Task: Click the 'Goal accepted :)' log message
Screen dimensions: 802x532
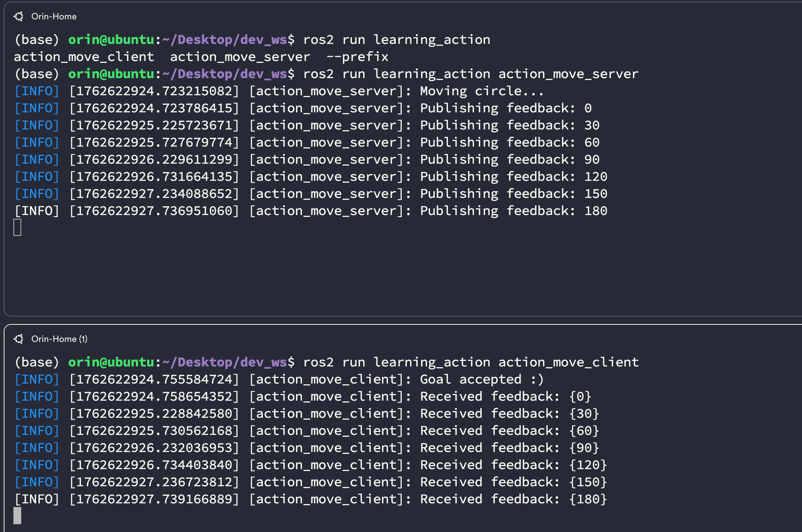Action: [481, 379]
